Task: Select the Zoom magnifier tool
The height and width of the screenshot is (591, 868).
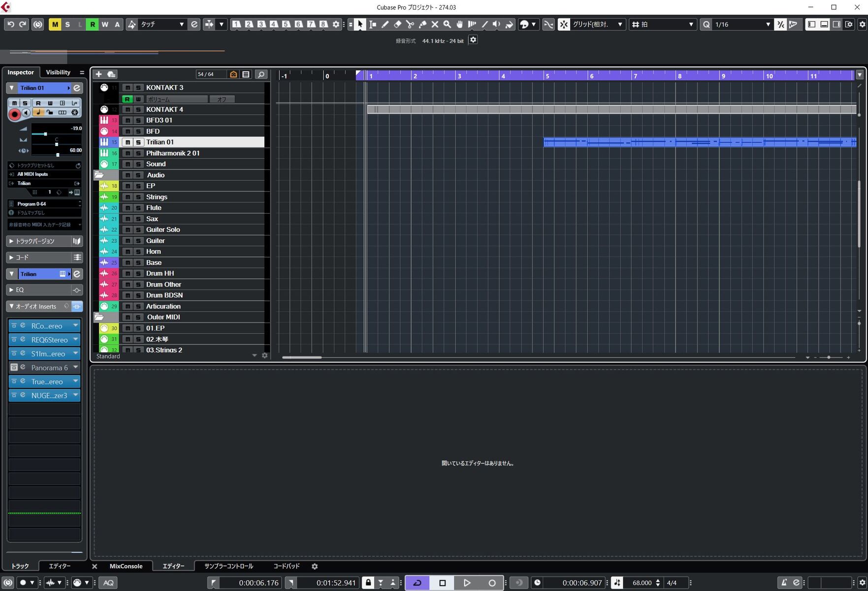Action: coord(447,24)
